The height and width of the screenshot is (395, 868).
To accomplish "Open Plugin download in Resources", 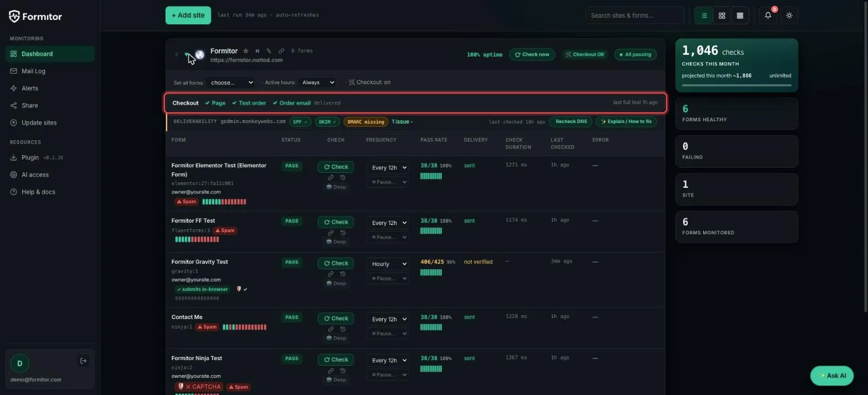I will [x=50, y=158].
